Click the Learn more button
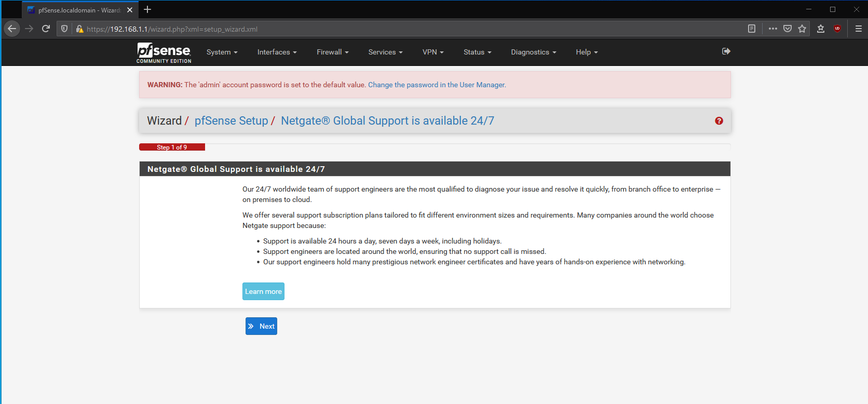The width and height of the screenshot is (868, 404). tap(263, 291)
